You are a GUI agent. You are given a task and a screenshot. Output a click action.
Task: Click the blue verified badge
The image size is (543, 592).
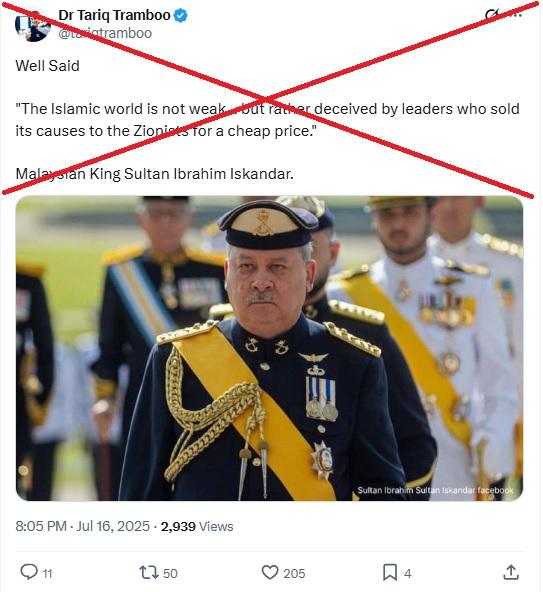tap(181, 16)
